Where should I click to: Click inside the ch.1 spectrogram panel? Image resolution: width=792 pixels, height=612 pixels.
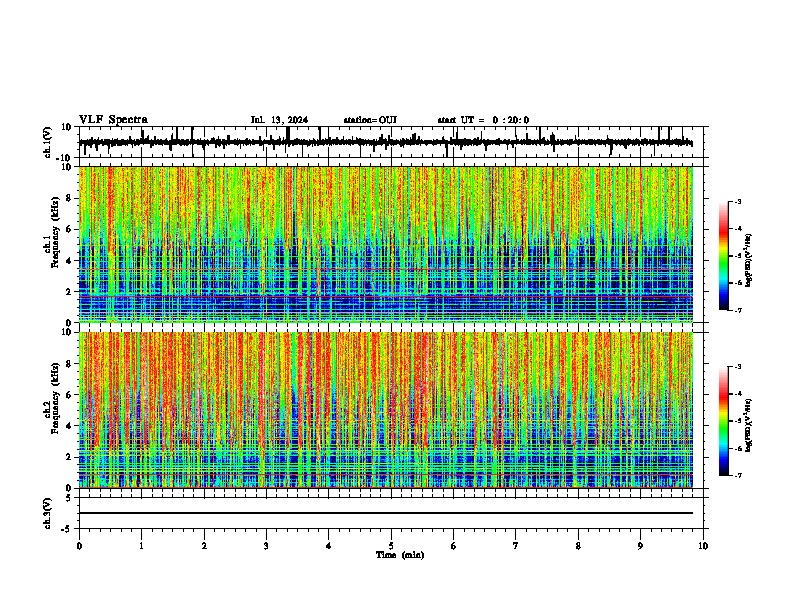[385, 244]
